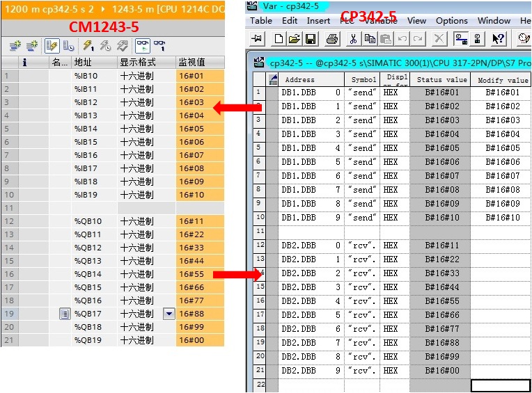Click the Save floppy disk icon
Image resolution: width=532 pixels, height=393 pixels.
(x=311, y=39)
